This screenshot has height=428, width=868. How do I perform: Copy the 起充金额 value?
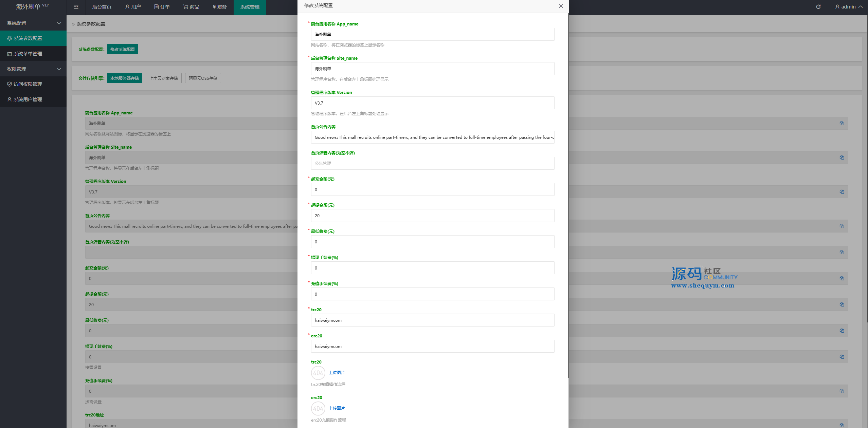point(842,278)
